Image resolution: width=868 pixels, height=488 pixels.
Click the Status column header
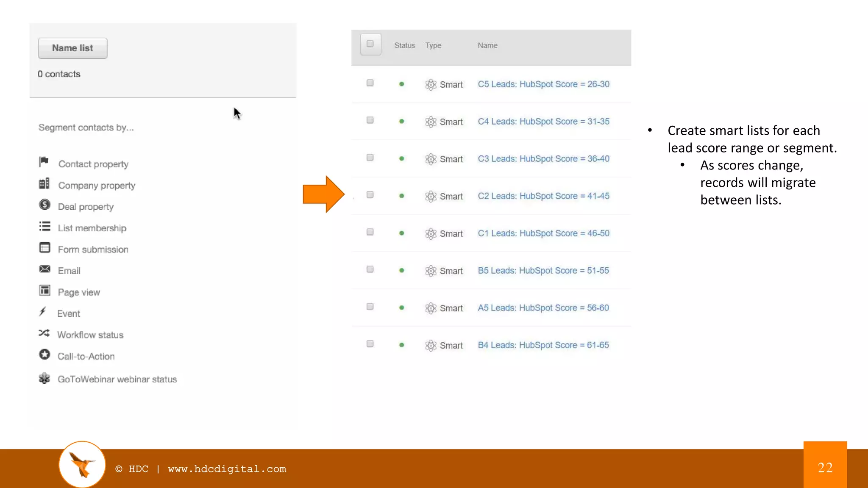point(404,45)
